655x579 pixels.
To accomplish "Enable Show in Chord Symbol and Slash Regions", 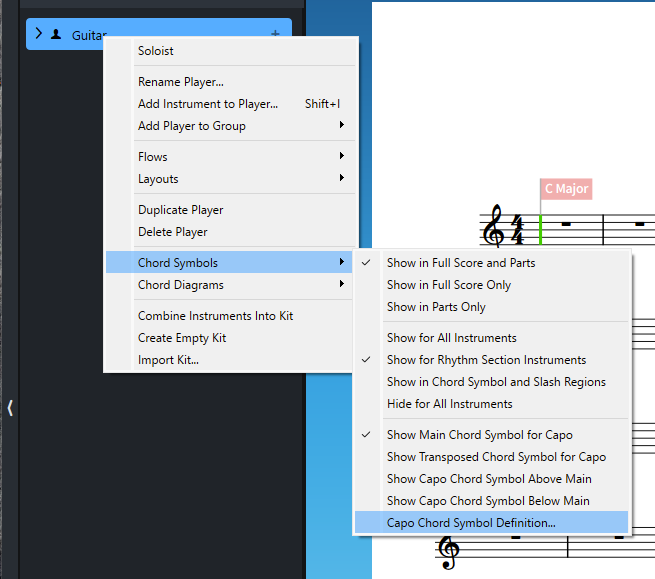I will [x=491, y=382].
